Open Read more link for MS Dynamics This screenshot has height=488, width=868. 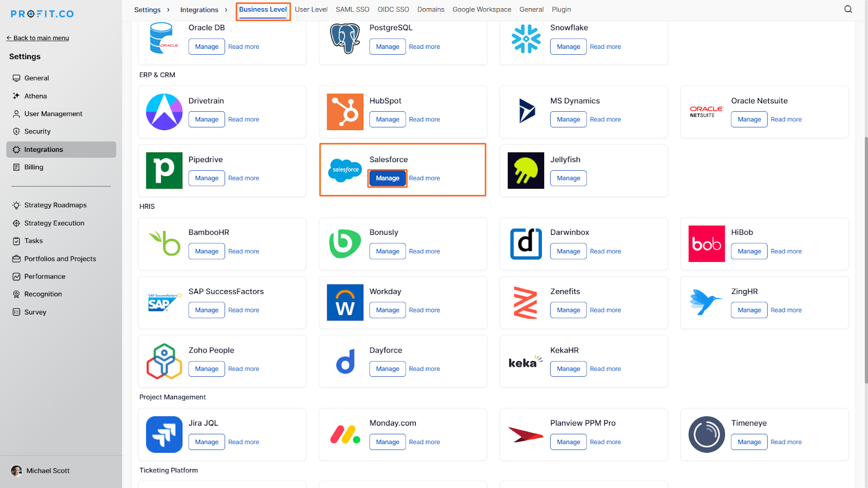pos(605,119)
